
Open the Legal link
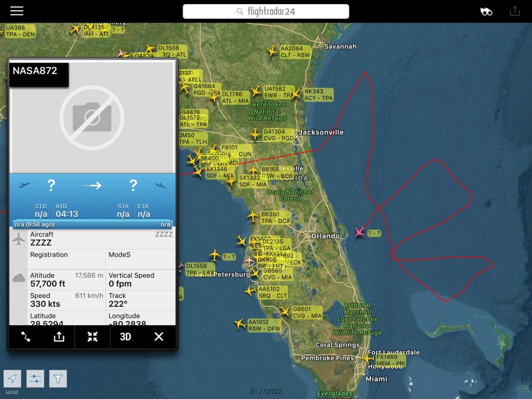pyautogui.click(x=12, y=391)
